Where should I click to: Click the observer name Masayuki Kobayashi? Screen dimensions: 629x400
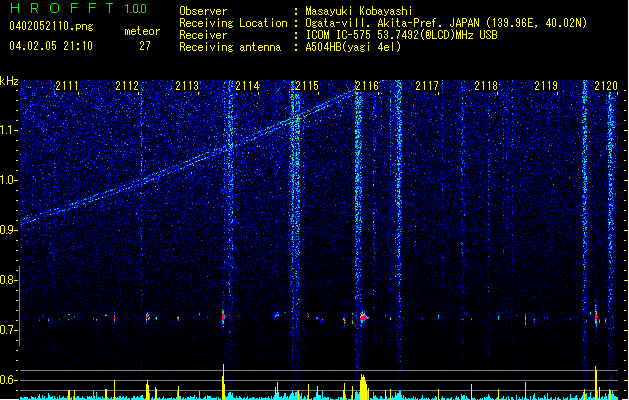click(x=359, y=11)
